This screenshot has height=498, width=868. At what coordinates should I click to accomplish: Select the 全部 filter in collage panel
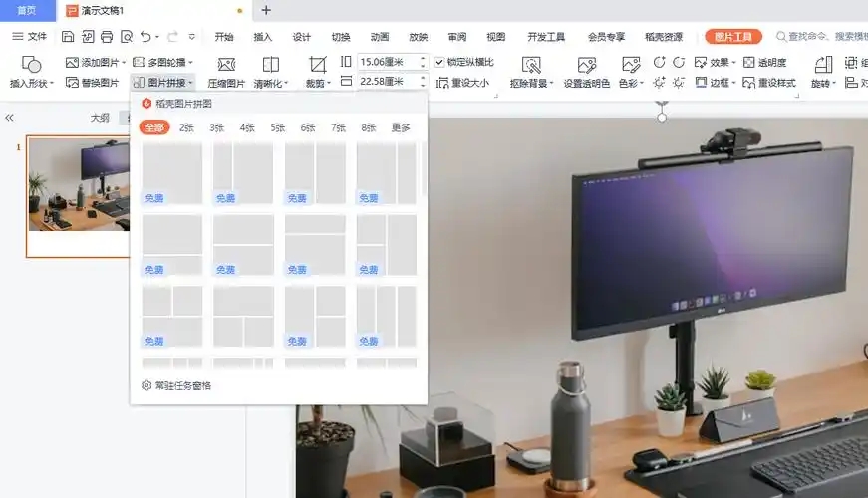tap(154, 127)
